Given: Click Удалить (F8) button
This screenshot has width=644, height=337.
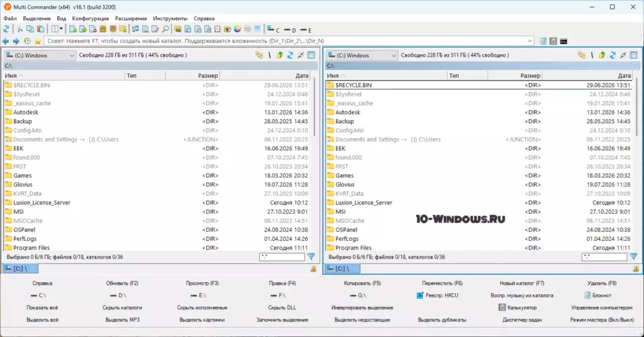Looking at the screenshot, I should point(602,283).
